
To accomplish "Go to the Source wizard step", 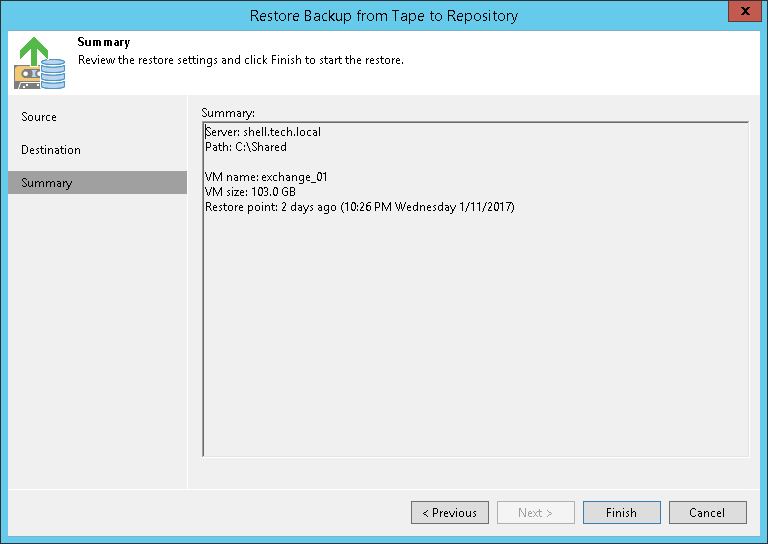I will coord(39,117).
